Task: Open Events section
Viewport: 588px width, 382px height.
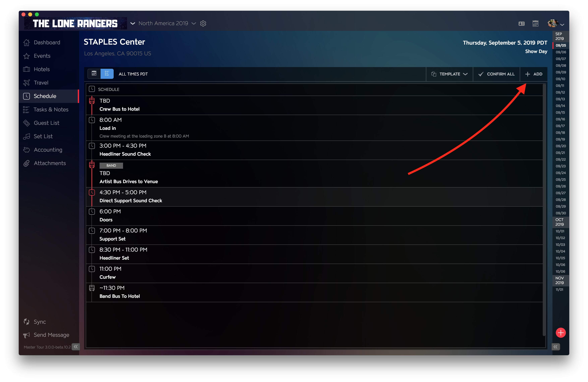Action: tap(49, 56)
